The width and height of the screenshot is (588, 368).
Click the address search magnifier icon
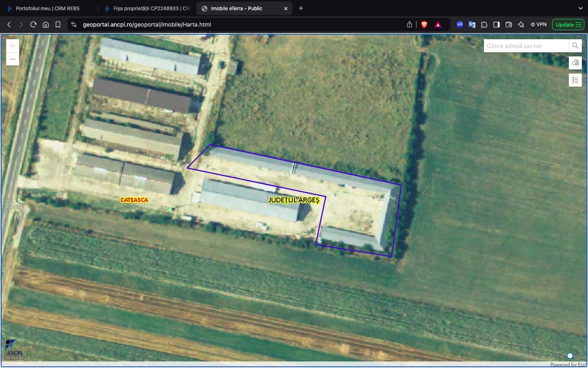pyautogui.click(x=575, y=46)
